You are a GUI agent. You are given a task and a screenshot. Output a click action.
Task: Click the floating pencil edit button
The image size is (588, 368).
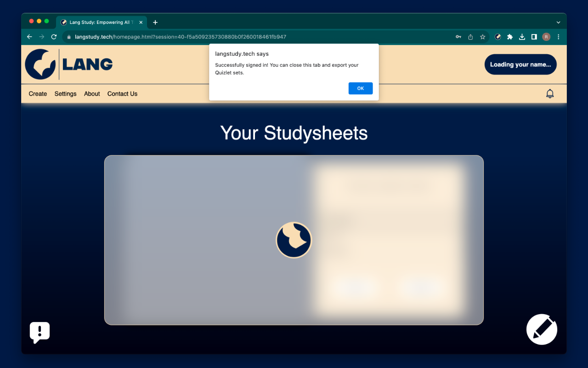(x=541, y=329)
